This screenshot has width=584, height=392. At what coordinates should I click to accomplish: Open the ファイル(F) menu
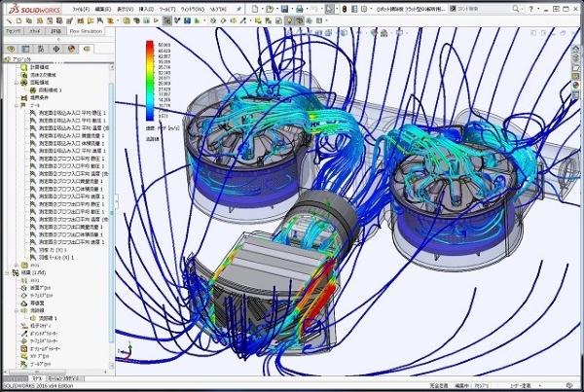[x=80, y=8]
